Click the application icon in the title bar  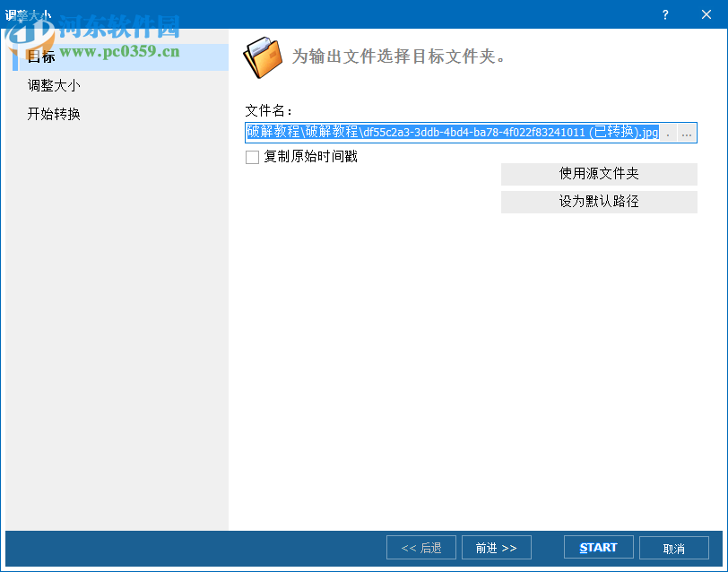tap(9, 14)
